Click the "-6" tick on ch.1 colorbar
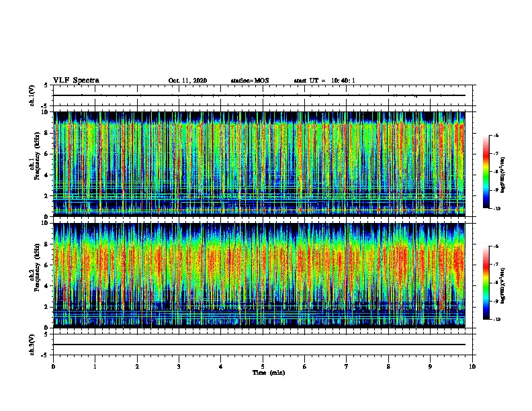Viewport: 532px width, 411px height. 496,136
